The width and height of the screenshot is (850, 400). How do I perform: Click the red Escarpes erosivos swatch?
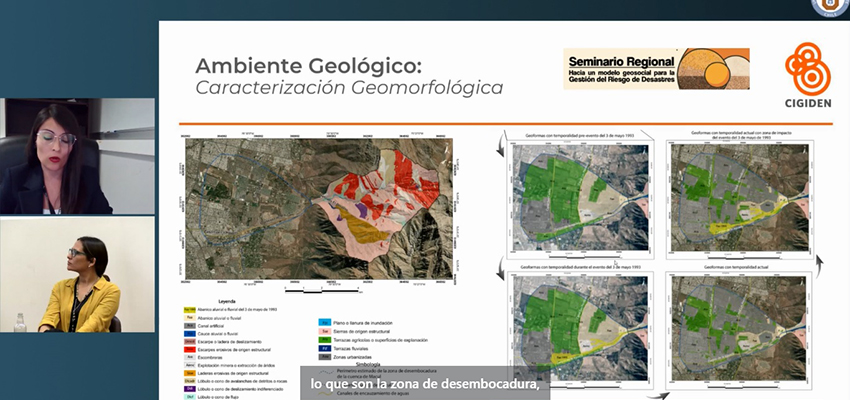[189, 350]
